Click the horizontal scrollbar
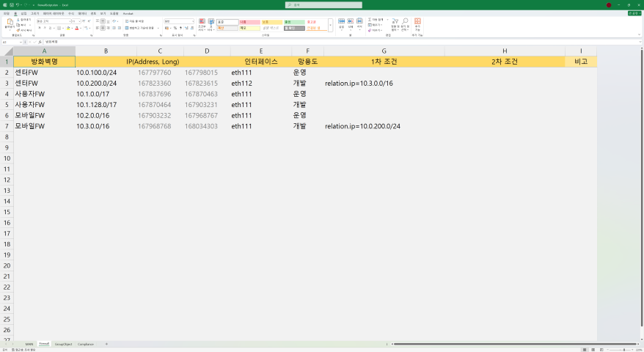Viewport: 644px width, 352px height. pos(516,344)
